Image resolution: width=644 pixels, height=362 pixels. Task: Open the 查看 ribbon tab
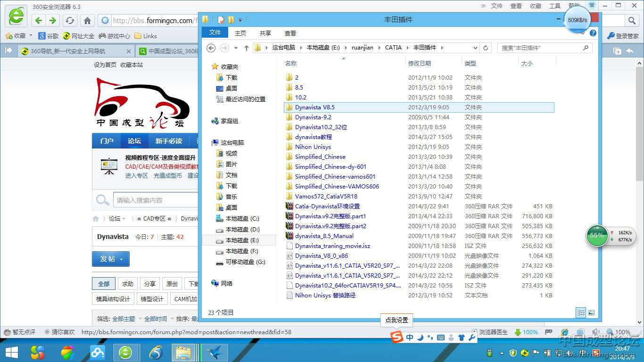click(x=290, y=33)
